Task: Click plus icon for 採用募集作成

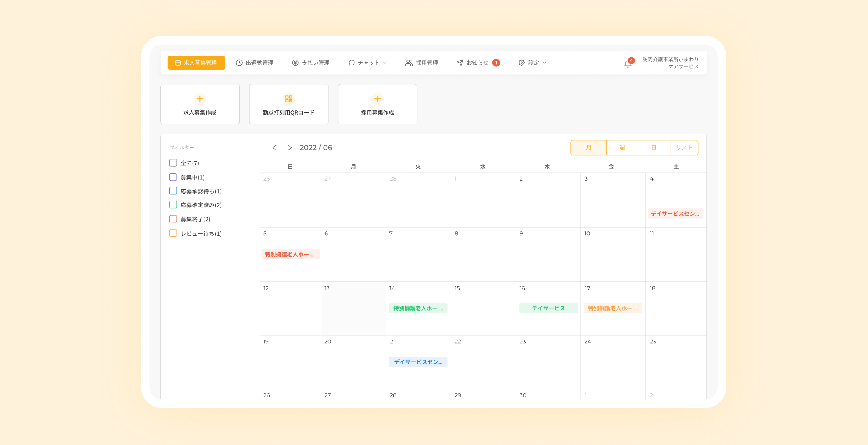Action: (x=377, y=99)
